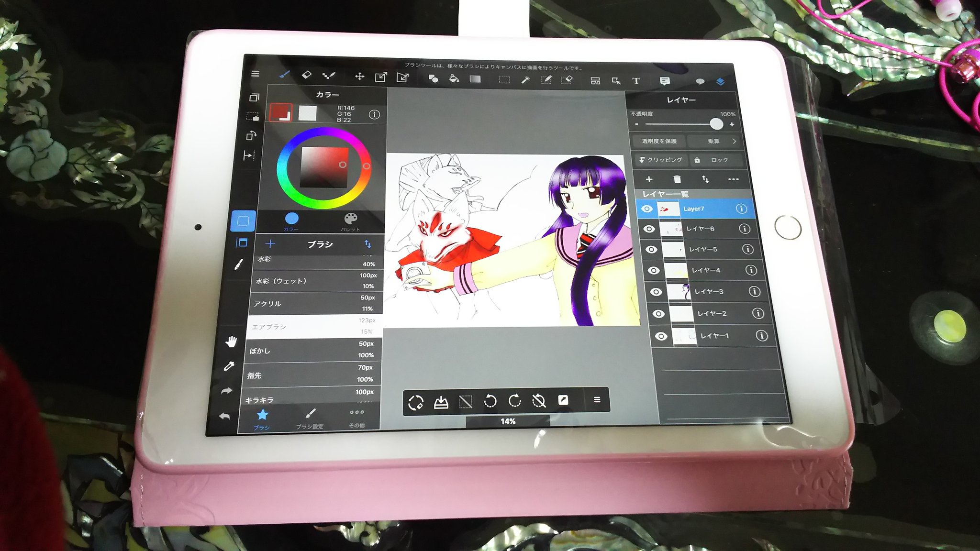Select the selection pen tool
This screenshot has height=551, width=980.
click(546, 80)
